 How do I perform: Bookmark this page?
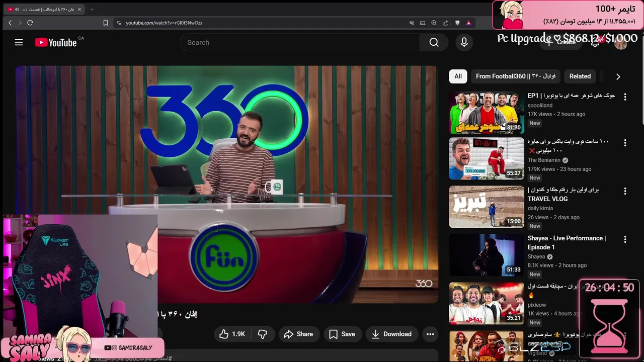tap(106, 23)
